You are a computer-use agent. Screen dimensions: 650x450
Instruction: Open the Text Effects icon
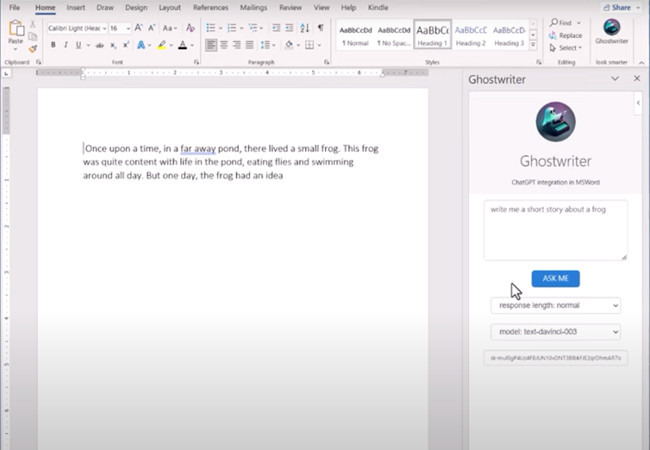coord(141,45)
